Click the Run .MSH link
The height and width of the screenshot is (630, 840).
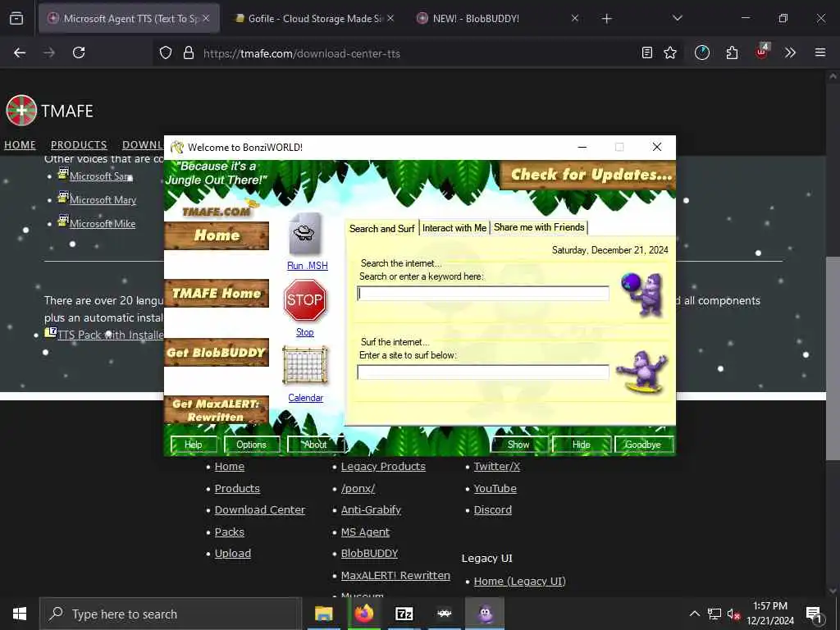(x=307, y=266)
